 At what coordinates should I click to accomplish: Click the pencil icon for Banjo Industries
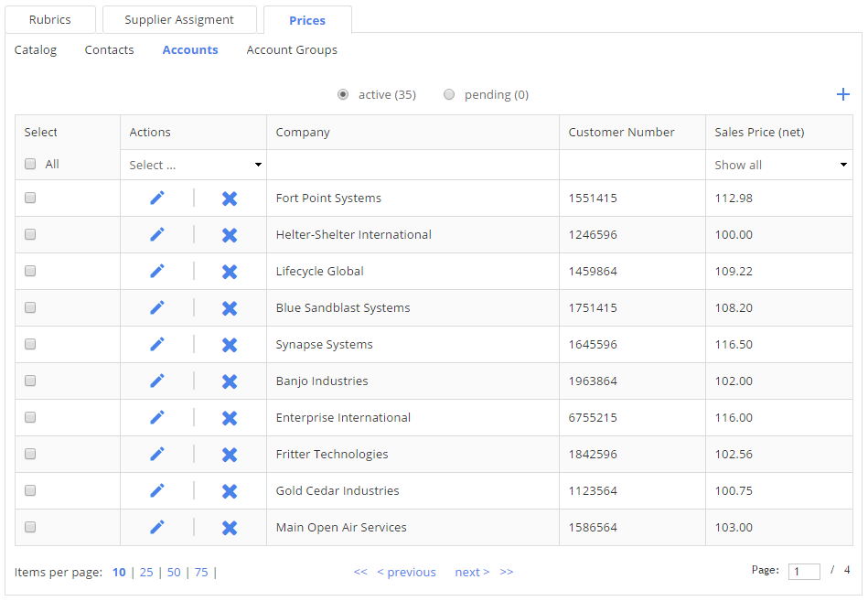click(x=157, y=381)
